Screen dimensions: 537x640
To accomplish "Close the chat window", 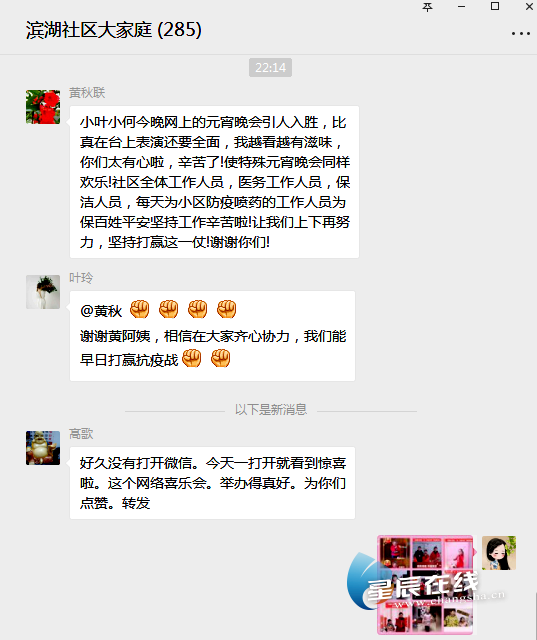I will pos(529,7).
